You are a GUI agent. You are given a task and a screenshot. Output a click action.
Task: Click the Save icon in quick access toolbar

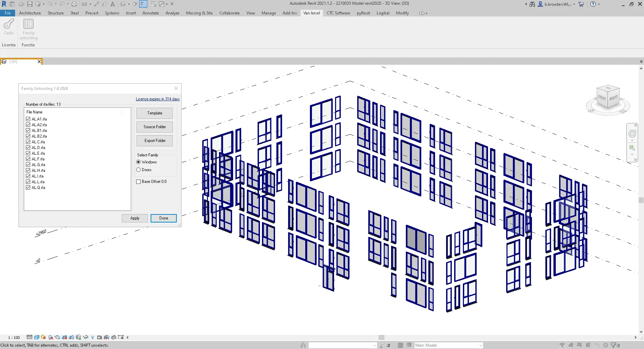pyautogui.click(x=30, y=4)
